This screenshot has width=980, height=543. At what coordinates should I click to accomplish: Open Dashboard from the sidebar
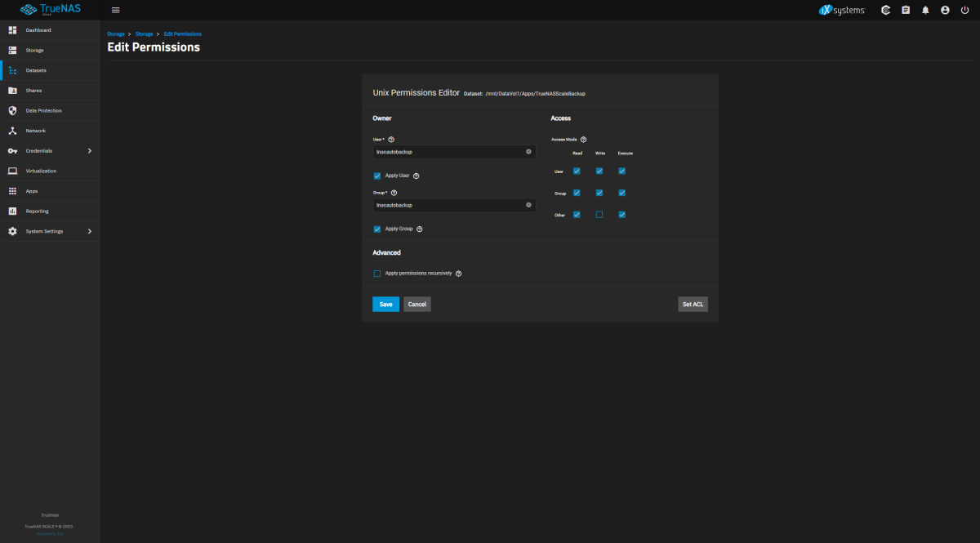50,30
